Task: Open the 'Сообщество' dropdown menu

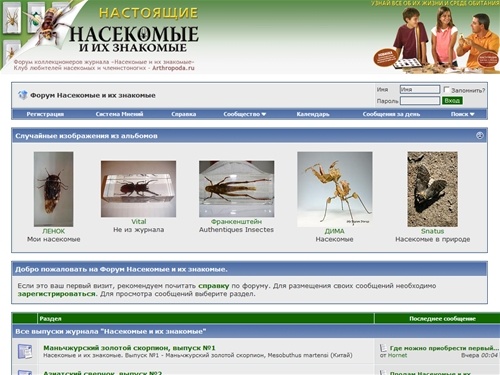Action: [x=245, y=114]
